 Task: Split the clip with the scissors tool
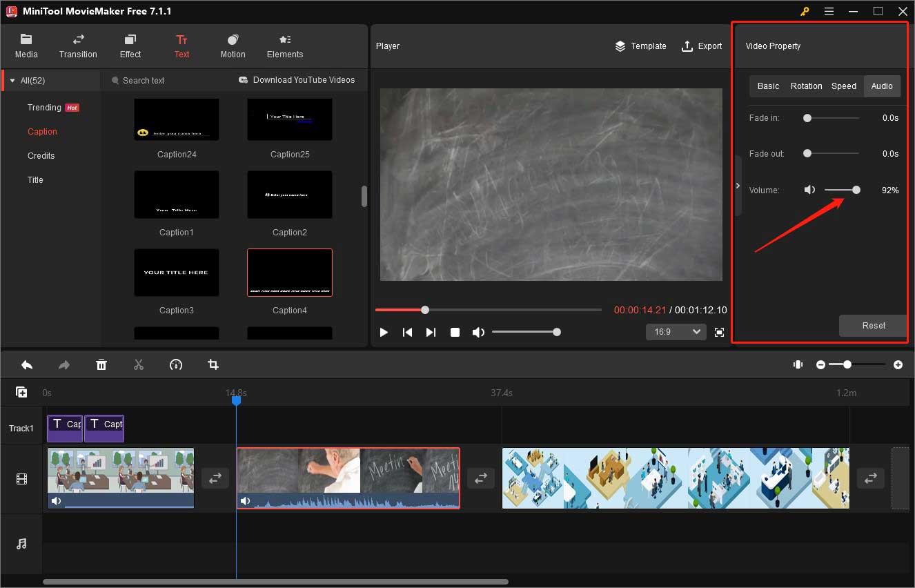coord(139,364)
